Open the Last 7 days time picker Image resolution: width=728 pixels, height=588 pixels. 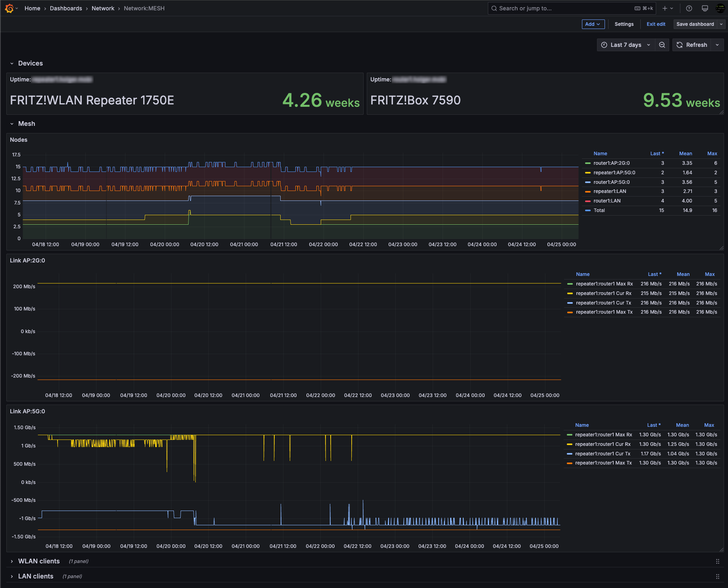(x=626, y=45)
